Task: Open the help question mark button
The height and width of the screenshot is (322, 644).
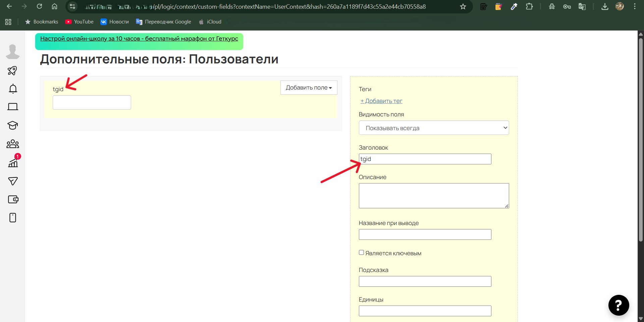Action: point(619,305)
